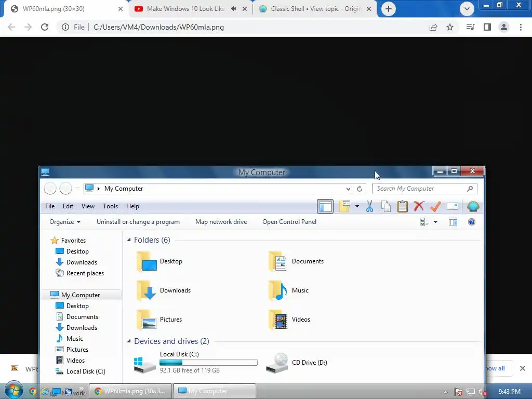
Task: Open the address bar history dropdown
Action: coord(348,189)
